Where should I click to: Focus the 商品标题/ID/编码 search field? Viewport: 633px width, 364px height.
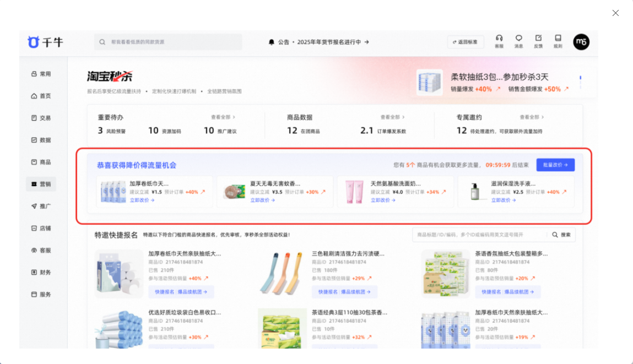(x=480, y=235)
